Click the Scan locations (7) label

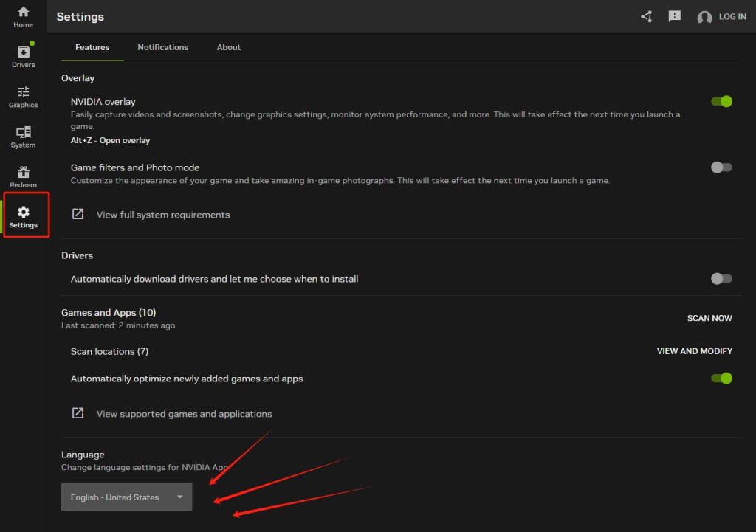coord(109,351)
